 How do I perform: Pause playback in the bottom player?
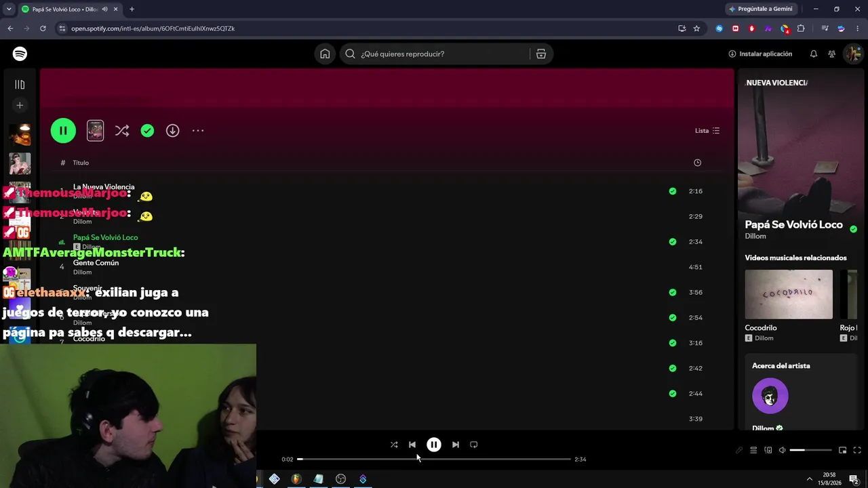click(434, 445)
